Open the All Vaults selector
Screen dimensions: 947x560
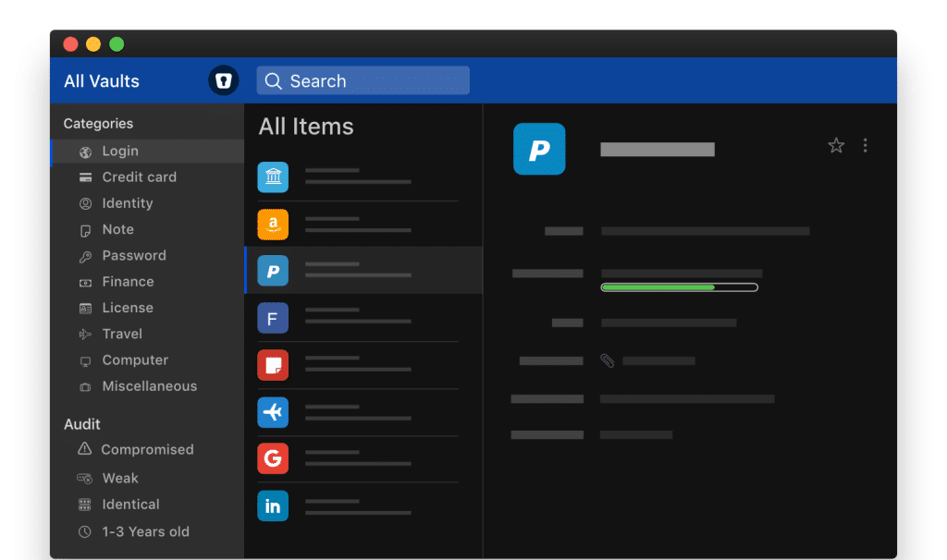[102, 81]
